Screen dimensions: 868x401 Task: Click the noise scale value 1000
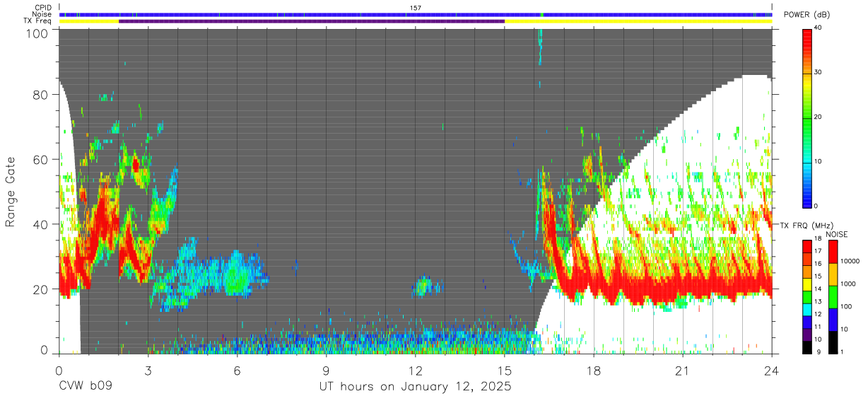pyautogui.click(x=848, y=284)
